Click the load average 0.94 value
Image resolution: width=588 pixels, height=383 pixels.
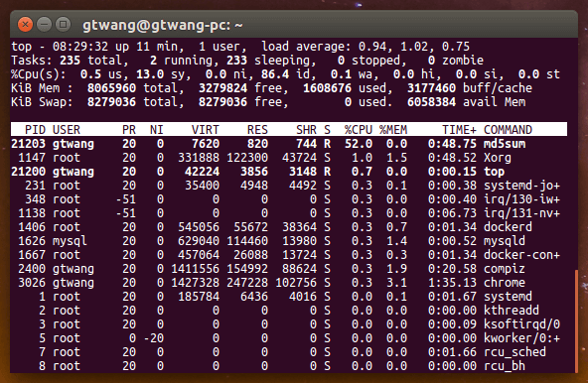372,47
